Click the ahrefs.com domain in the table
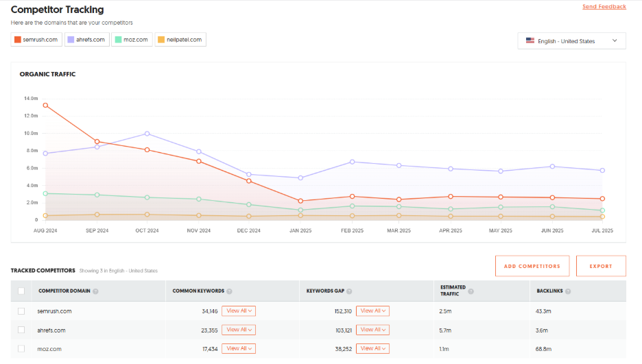This screenshot has width=642, height=364. pyautogui.click(x=51, y=330)
